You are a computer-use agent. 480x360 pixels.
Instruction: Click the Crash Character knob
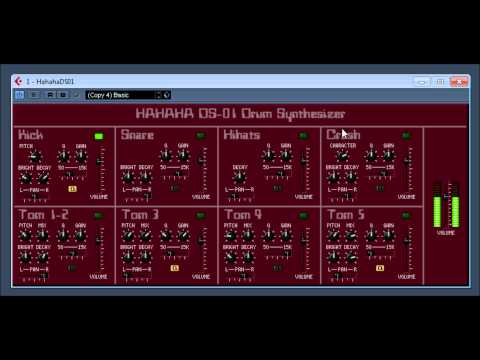(x=342, y=156)
